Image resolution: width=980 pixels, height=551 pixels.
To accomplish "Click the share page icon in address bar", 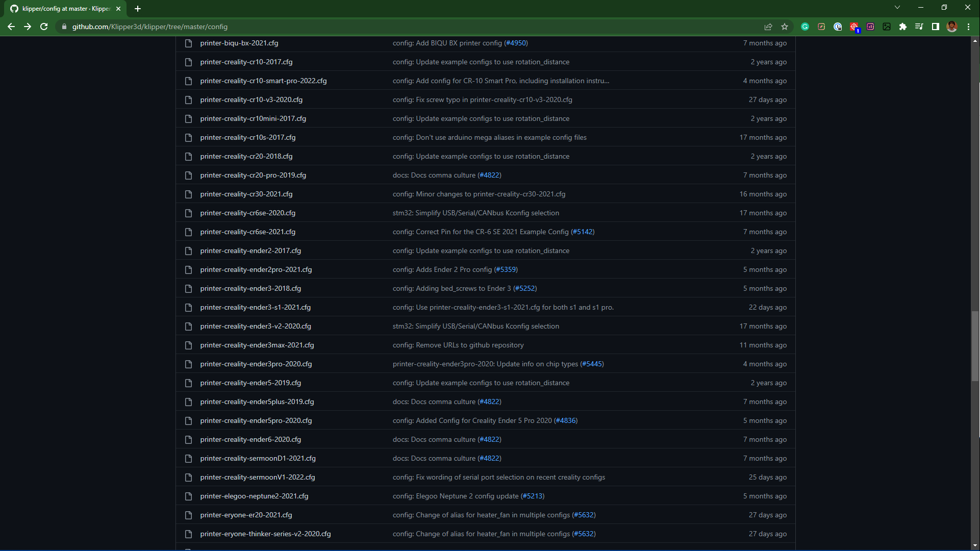I will tap(768, 27).
